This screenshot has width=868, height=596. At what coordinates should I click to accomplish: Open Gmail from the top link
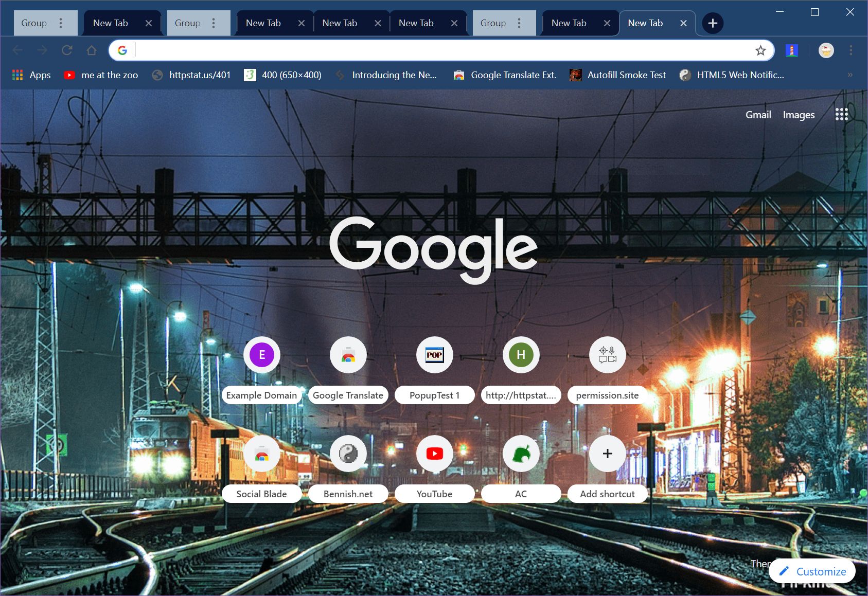click(x=757, y=114)
